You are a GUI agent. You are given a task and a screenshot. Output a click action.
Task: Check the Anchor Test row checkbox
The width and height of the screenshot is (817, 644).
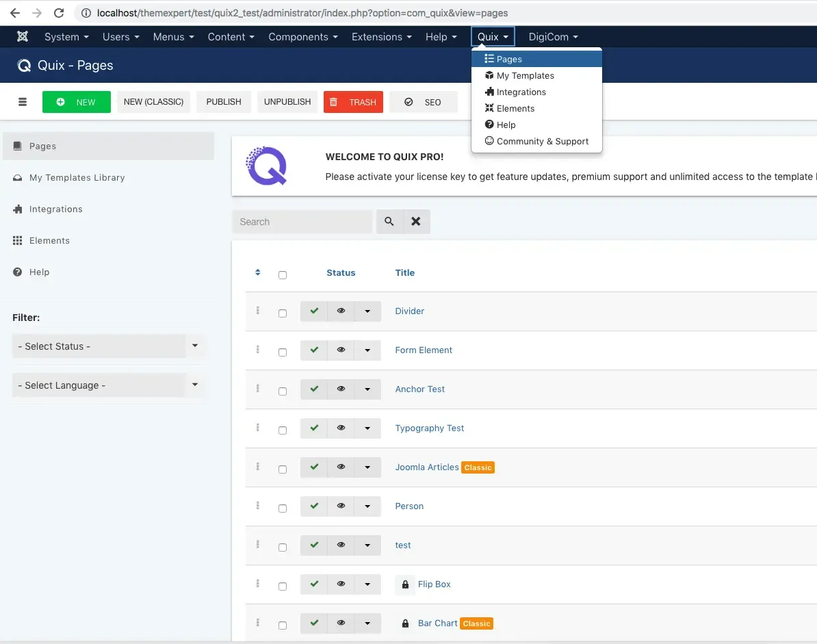pos(283,391)
